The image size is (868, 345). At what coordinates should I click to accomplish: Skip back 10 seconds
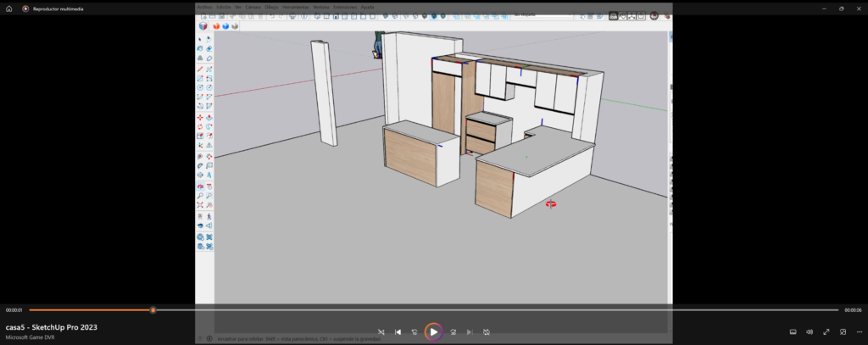(x=415, y=331)
